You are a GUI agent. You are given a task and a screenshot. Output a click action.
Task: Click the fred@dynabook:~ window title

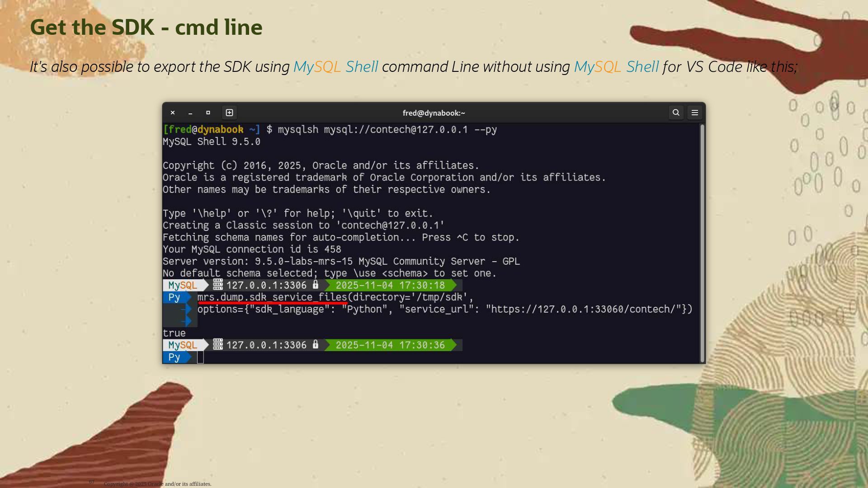pyautogui.click(x=434, y=113)
